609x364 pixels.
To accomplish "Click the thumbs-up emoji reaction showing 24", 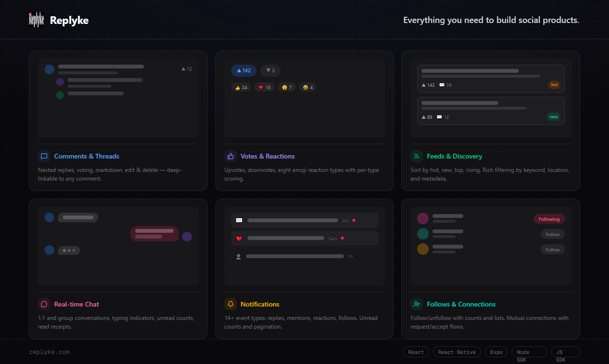I will click(241, 87).
